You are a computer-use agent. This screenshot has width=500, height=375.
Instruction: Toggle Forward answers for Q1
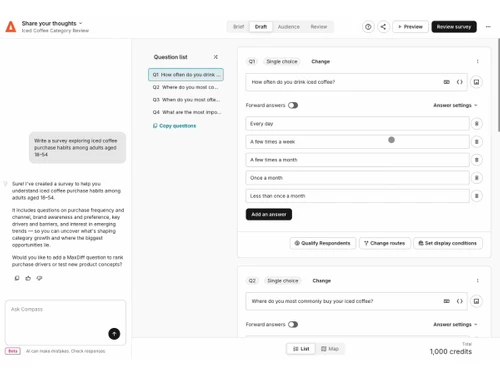293,105
